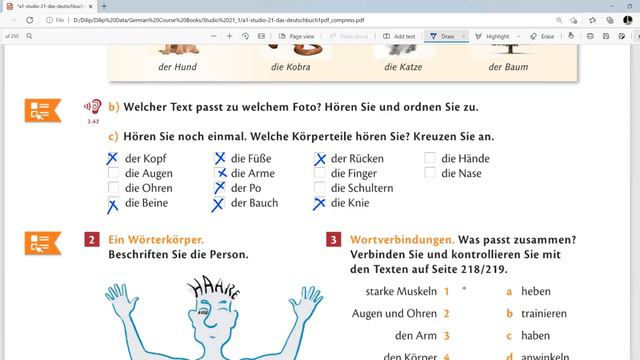Toggle the der Po checkbox
Viewport: 640px width, 360px height.
pos(220,188)
